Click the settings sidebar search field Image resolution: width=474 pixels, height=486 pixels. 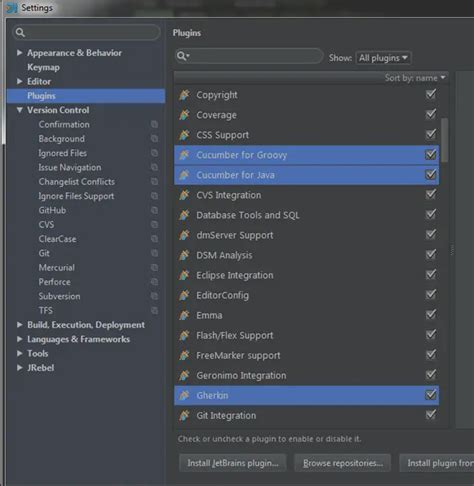tap(87, 32)
